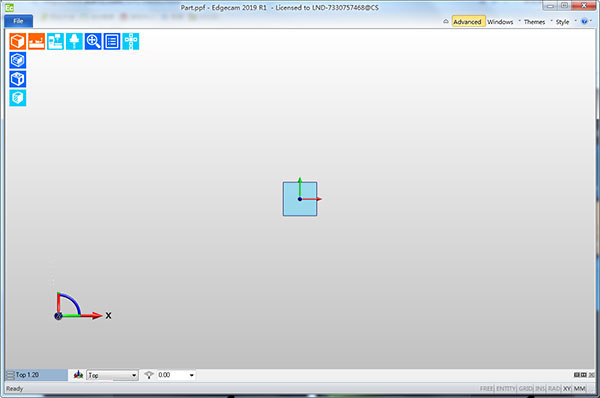The width and height of the screenshot is (600, 398).
Task: Click the light-blue cube icon in the left column
Action: pyautogui.click(x=18, y=98)
